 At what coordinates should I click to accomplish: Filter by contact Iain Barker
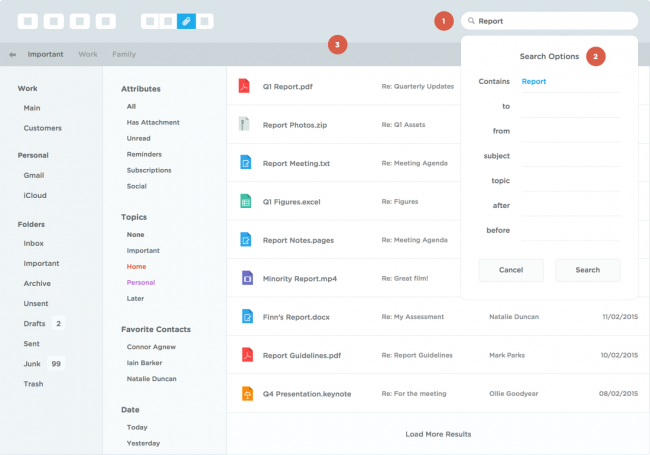tap(145, 363)
